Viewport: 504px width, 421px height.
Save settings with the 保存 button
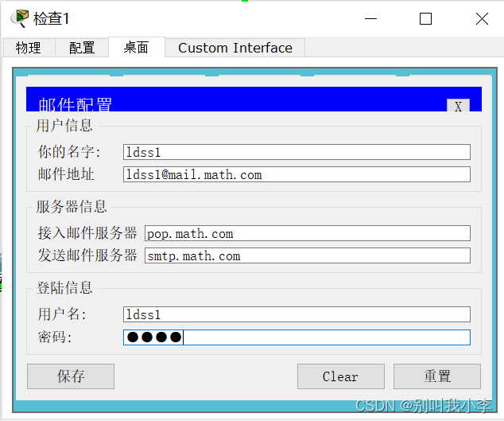pos(71,376)
